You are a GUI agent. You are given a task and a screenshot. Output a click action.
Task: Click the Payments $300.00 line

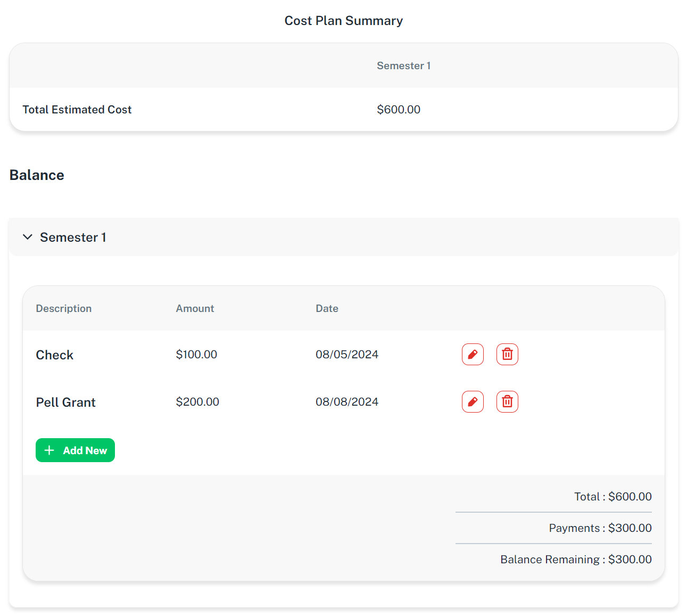click(600, 528)
